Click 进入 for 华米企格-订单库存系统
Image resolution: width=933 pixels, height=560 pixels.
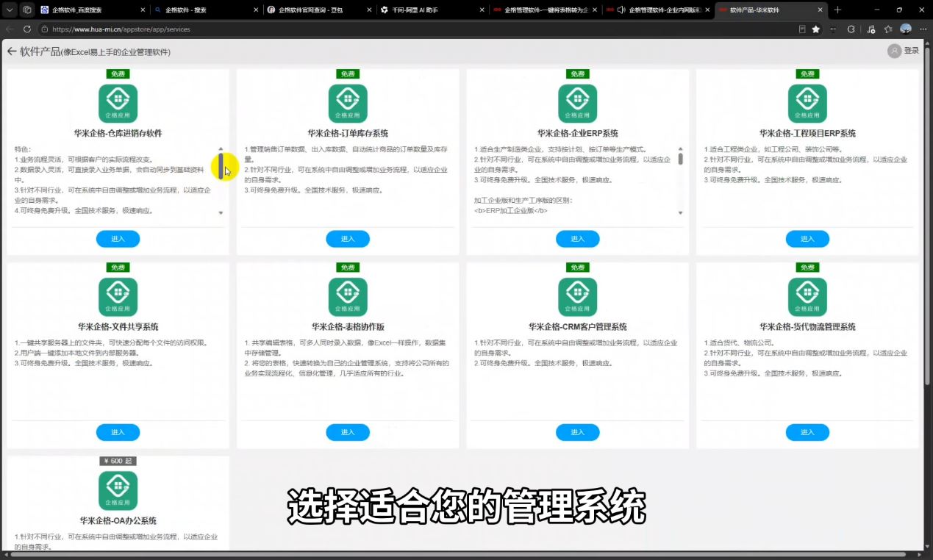348,239
